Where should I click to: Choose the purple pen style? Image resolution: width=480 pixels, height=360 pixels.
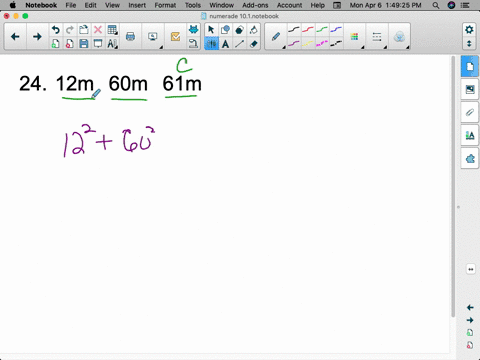[x=294, y=44]
